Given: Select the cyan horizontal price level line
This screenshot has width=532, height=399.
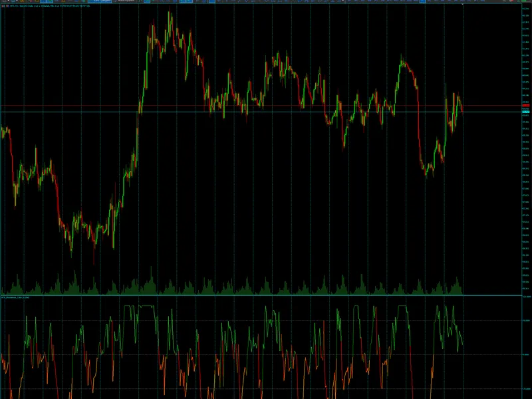Looking at the screenshot, I should (261, 112).
